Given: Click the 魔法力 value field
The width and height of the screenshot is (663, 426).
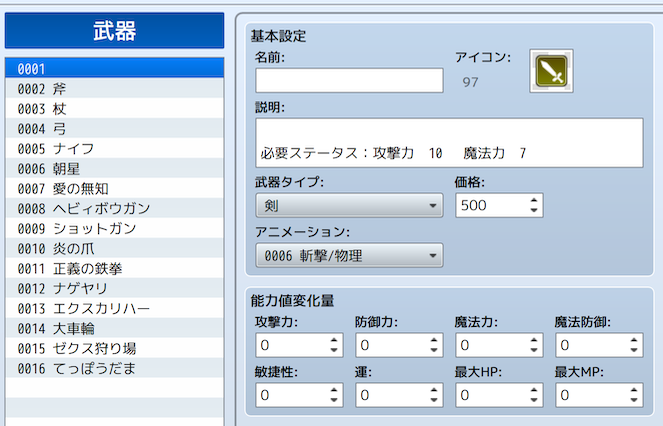Looking at the screenshot, I should (489, 345).
